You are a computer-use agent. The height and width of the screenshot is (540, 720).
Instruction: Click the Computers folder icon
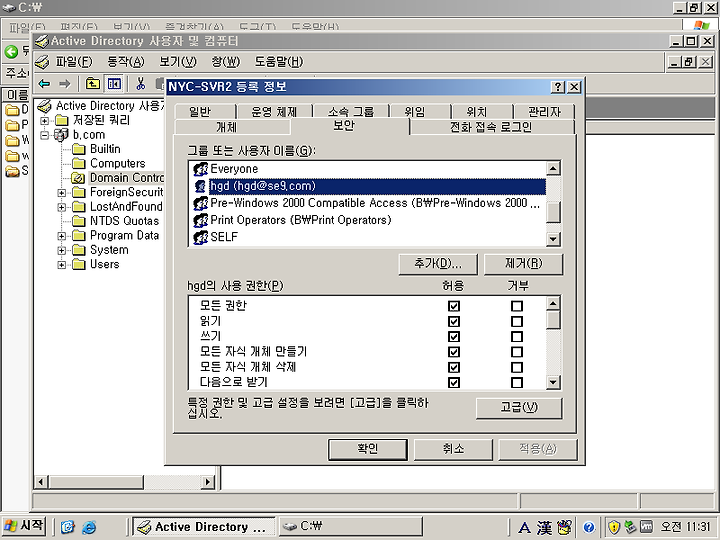pos(79,163)
